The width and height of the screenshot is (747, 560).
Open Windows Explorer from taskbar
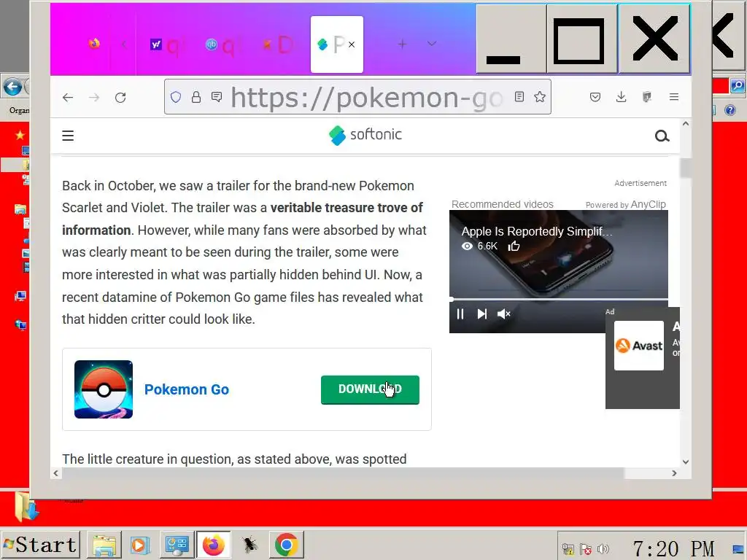tap(104, 545)
